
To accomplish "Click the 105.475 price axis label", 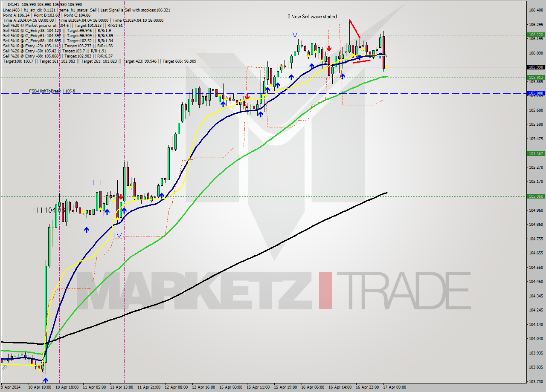I will pyautogui.click(x=536, y=138).
